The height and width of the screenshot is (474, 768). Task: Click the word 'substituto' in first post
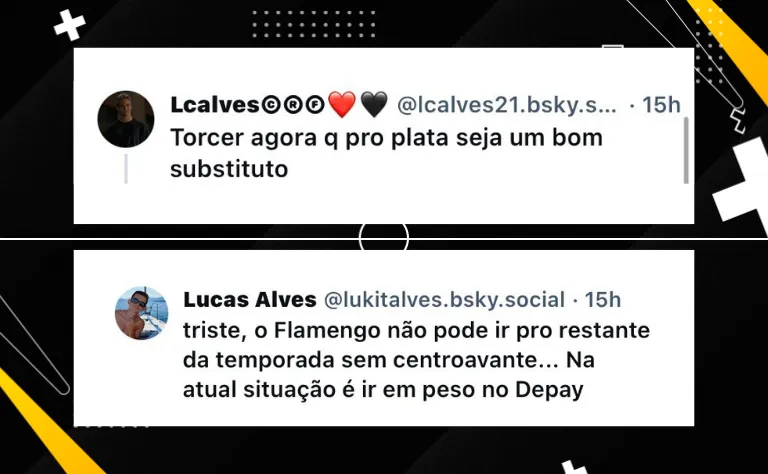tap(229, 169)
